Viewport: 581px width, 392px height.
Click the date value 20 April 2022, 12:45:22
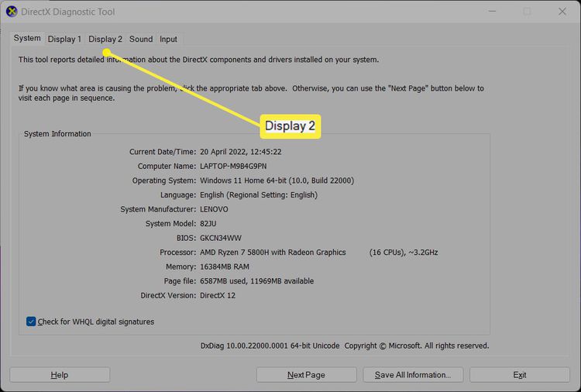click(x=240, y=152)
